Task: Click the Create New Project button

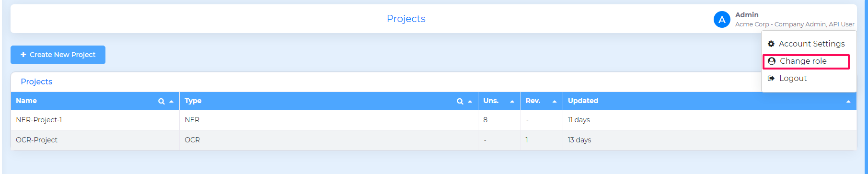Action: (58, 55)
